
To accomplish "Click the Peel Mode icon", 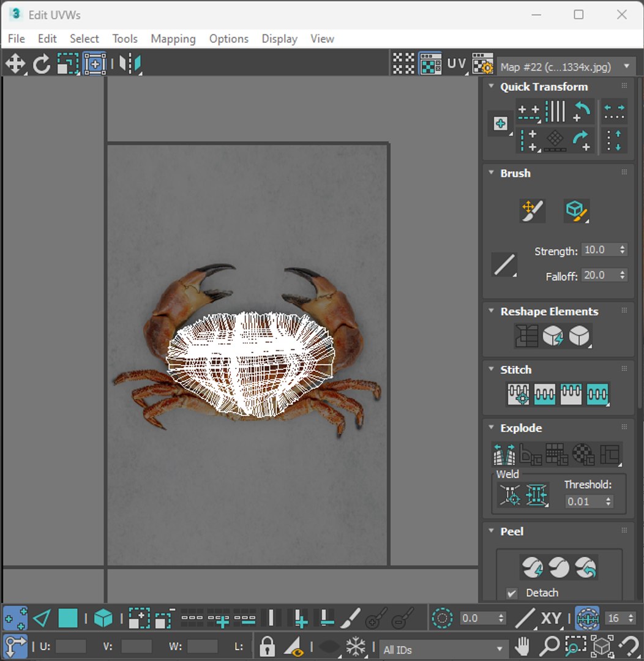I will 559,567.
